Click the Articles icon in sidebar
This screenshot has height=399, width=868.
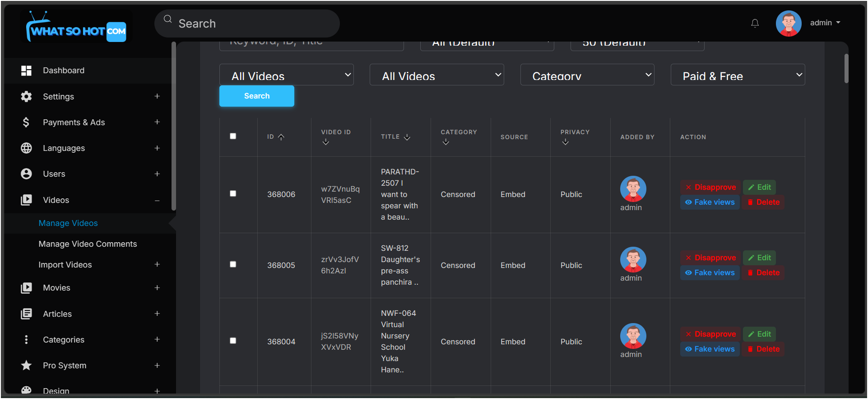tap(26, 314)
